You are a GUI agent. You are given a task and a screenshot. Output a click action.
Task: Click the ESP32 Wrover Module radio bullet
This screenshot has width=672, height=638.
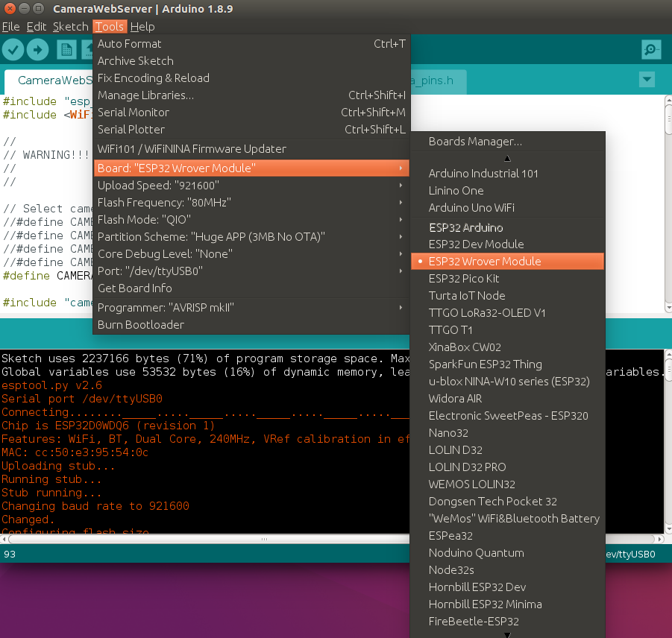[420, 261]
